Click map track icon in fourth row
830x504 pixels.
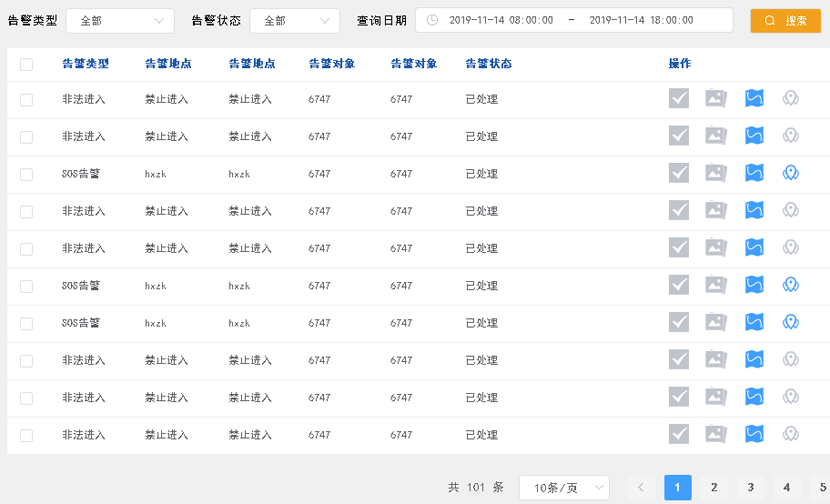coord(754,211)
